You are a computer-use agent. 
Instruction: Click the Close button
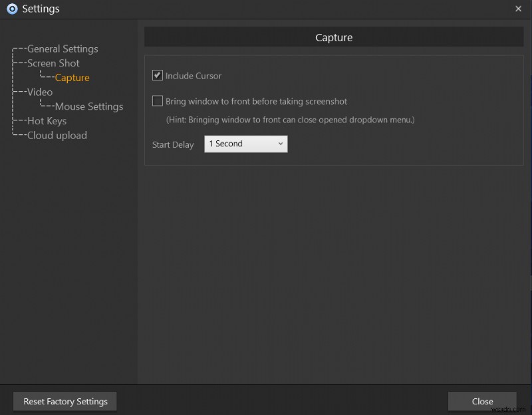(x=482, y=401)
